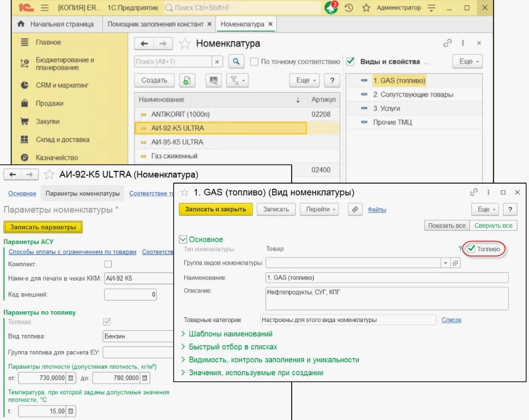Click the magnifier search button
This screenshot has width=529, height=420.
236,62
